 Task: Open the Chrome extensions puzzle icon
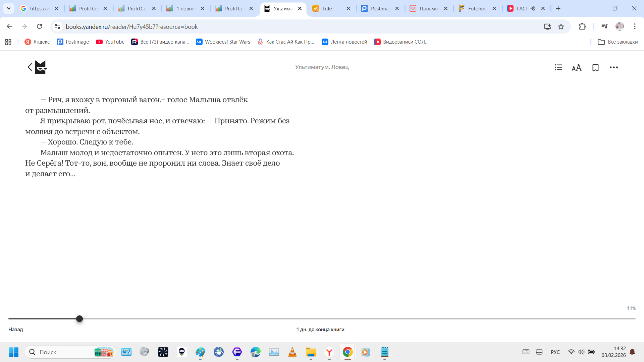[x=582, y=26]
